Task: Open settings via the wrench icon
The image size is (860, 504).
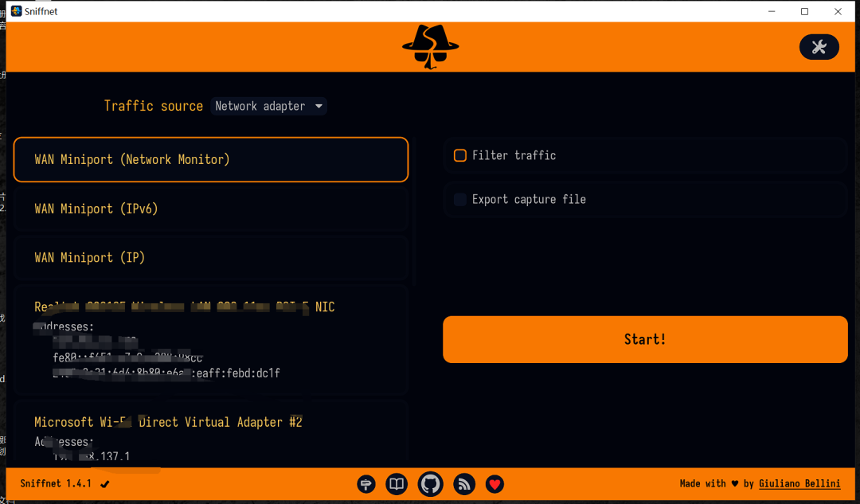Action: (819, 47)
